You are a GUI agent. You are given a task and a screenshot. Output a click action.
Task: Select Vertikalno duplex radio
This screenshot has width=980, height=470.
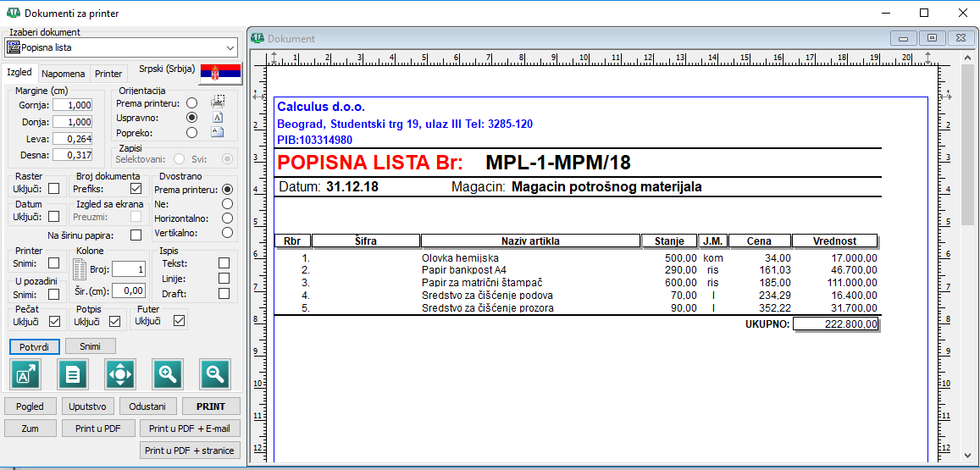pyautogui.click(x=228, y=233)
